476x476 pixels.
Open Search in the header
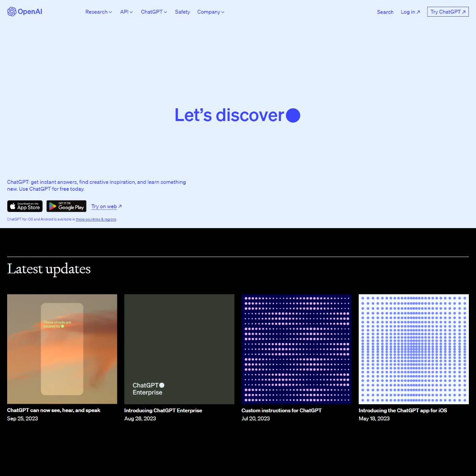pos(385,12)
